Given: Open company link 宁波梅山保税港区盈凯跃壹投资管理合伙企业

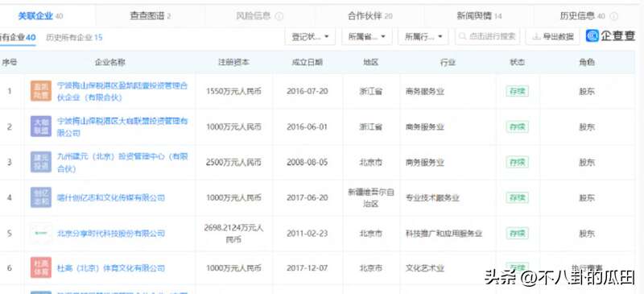Looking at the screenshot, I should (122, 92).
